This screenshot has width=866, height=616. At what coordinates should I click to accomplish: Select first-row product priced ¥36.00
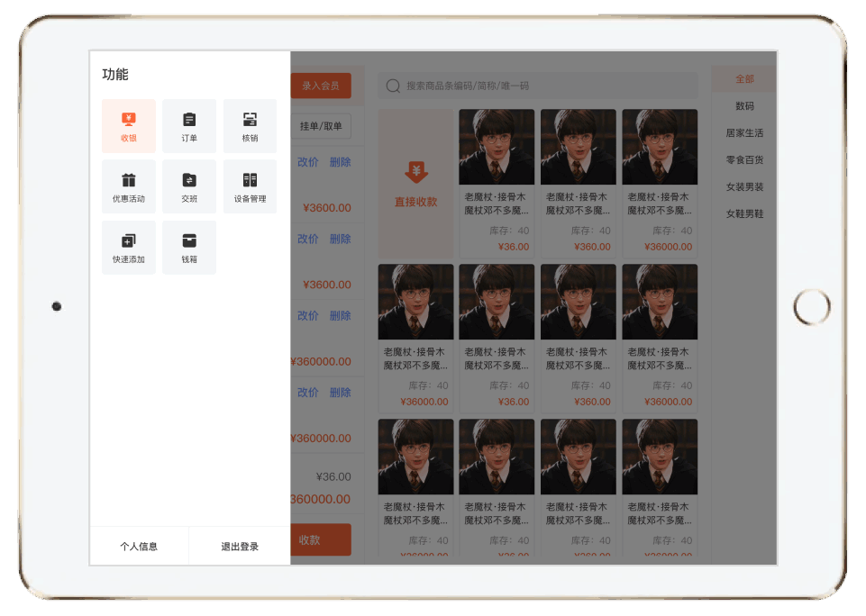[497, 184]
